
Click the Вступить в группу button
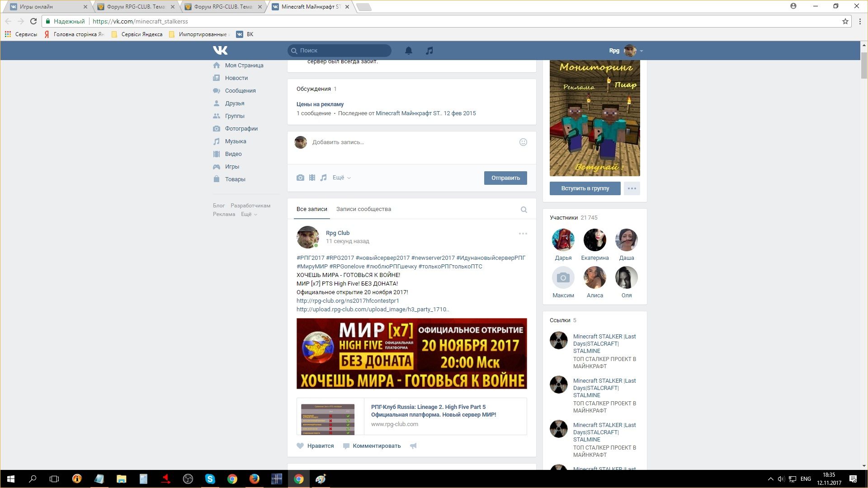click(x=585, y=188)
